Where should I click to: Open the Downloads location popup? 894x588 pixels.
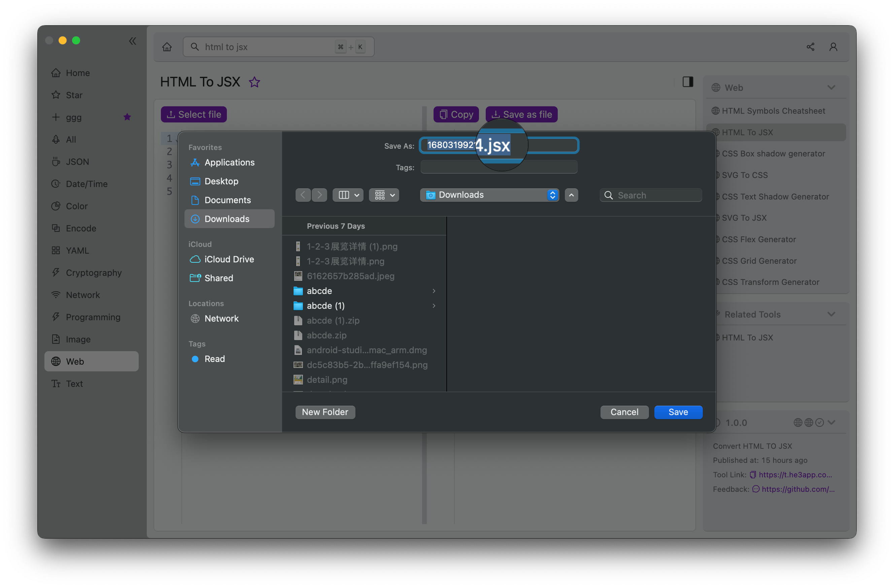(489, 195)
